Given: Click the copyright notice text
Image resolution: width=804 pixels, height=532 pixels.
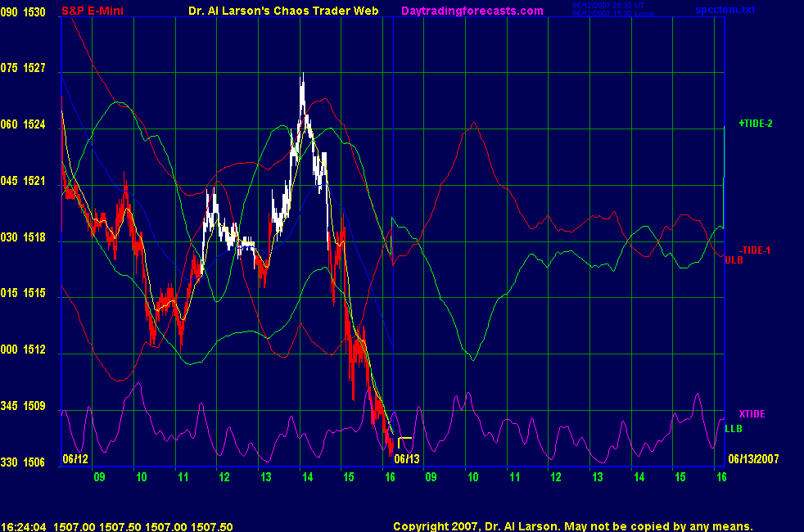Looking at the screenshot, I should click(x=572, y=526).
